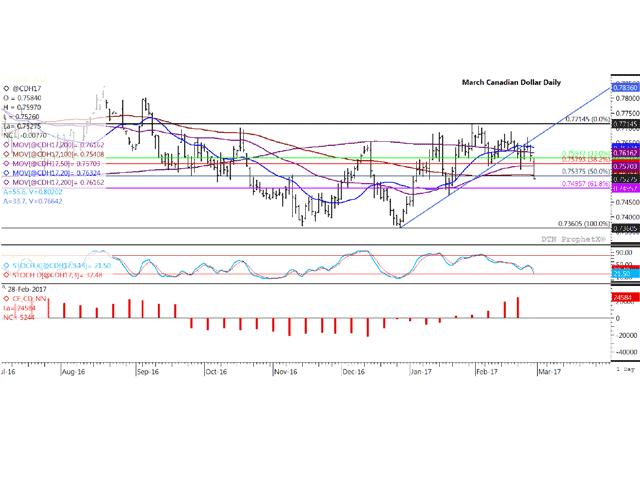Click diamond marker of STOCH K legend
This screenshot has width=640, height=480.
pyautogui.click(x=6, y=266)
